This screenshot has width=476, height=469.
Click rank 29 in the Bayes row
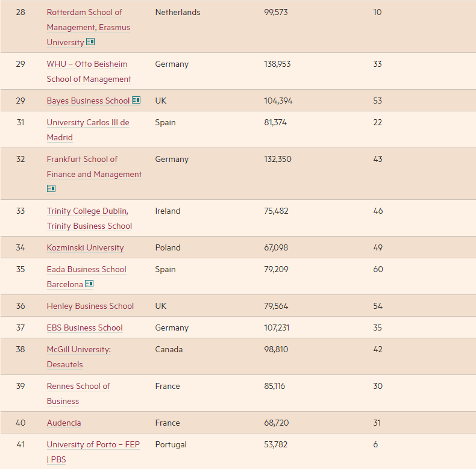point(20,101)
